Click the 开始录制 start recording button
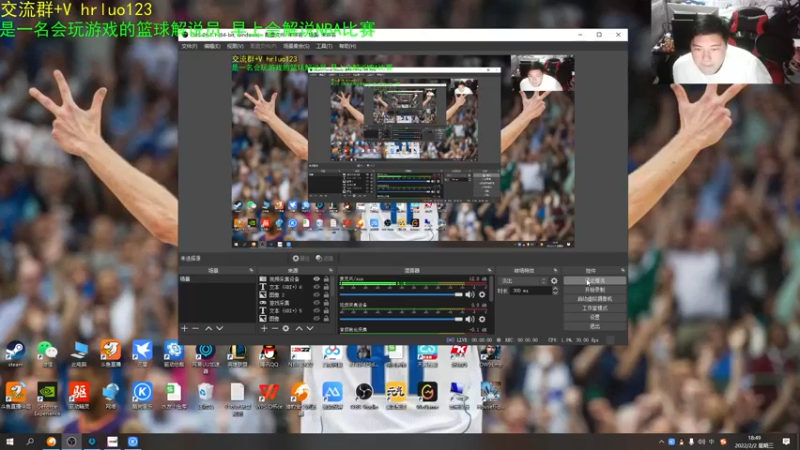Viewport: 800px width, 450px height. [x=595, y=290]
